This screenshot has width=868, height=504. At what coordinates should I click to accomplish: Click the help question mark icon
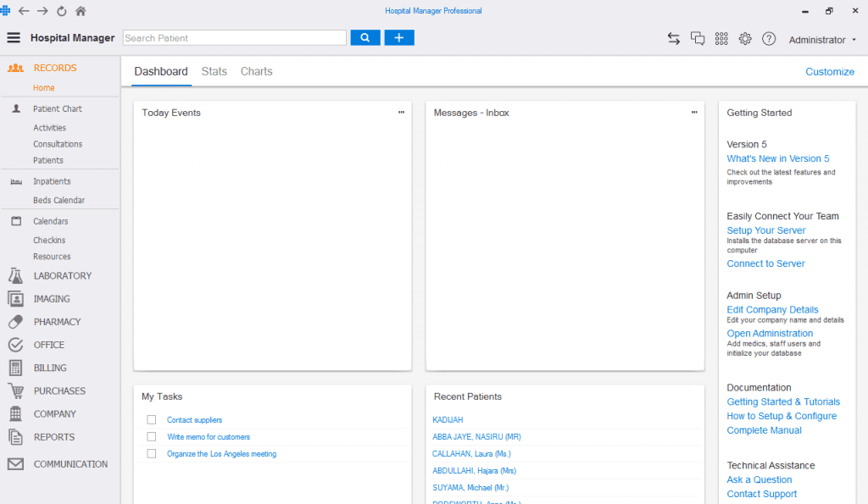(x=769, y=39)
